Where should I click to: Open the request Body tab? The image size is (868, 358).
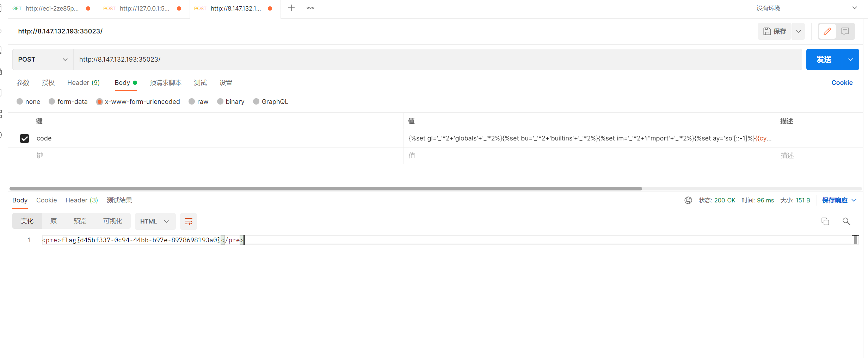click(125, 83)
